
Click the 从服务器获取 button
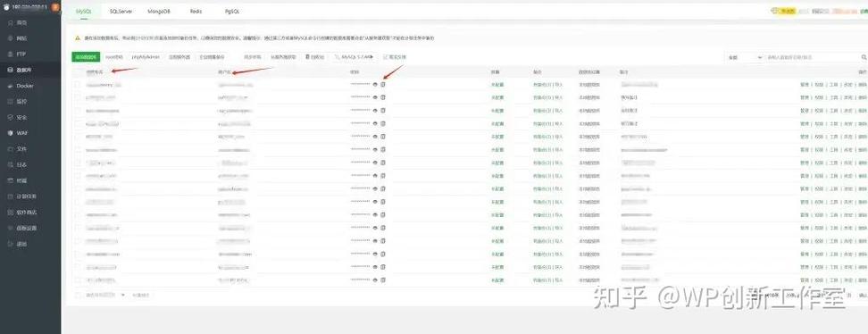point(283,57)
